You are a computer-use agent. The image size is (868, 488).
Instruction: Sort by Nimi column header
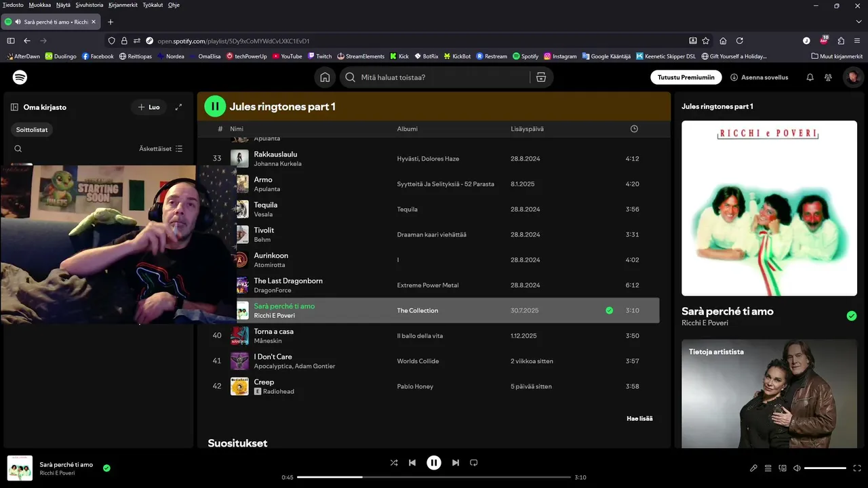click(237, 129)
